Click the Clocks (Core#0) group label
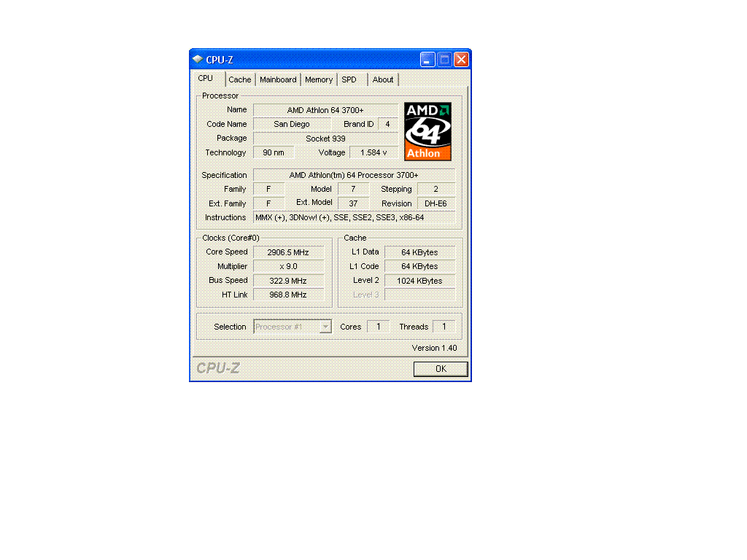This screenshot has width=747, height=560. [x=231, y=238]
